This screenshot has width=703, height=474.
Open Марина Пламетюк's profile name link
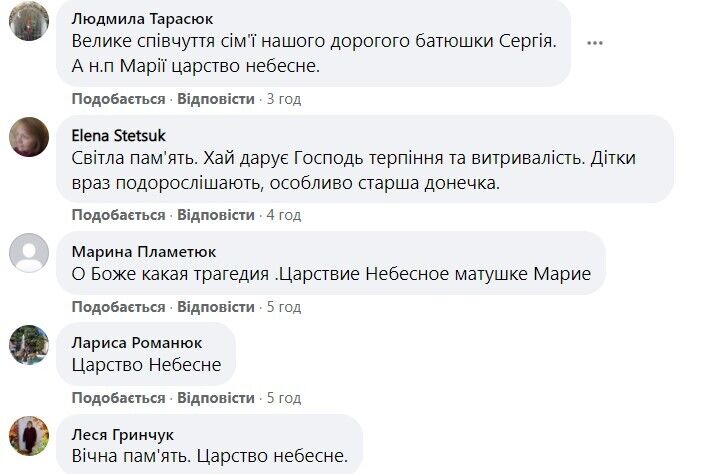pyautogui.click(x=144, y=251)
